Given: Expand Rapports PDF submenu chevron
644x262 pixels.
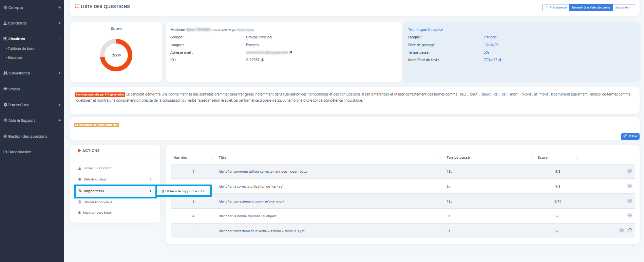Looking at the screenshot, I should [x=150, y=191].
